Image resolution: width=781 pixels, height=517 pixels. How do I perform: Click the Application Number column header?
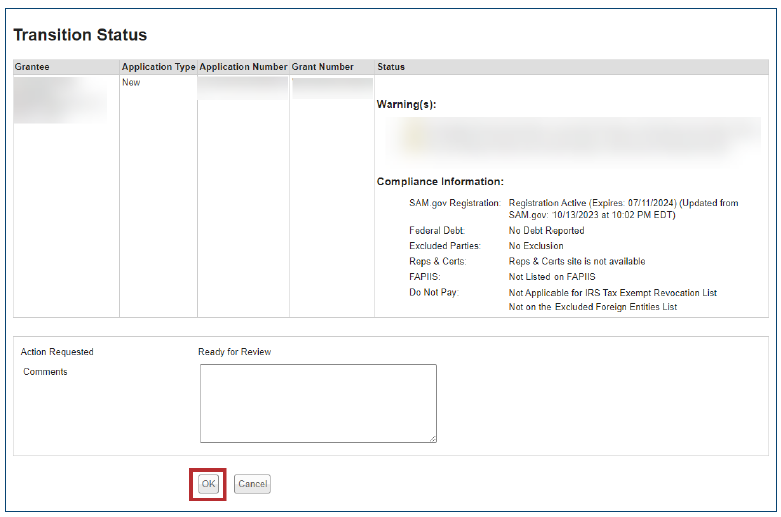243,67
